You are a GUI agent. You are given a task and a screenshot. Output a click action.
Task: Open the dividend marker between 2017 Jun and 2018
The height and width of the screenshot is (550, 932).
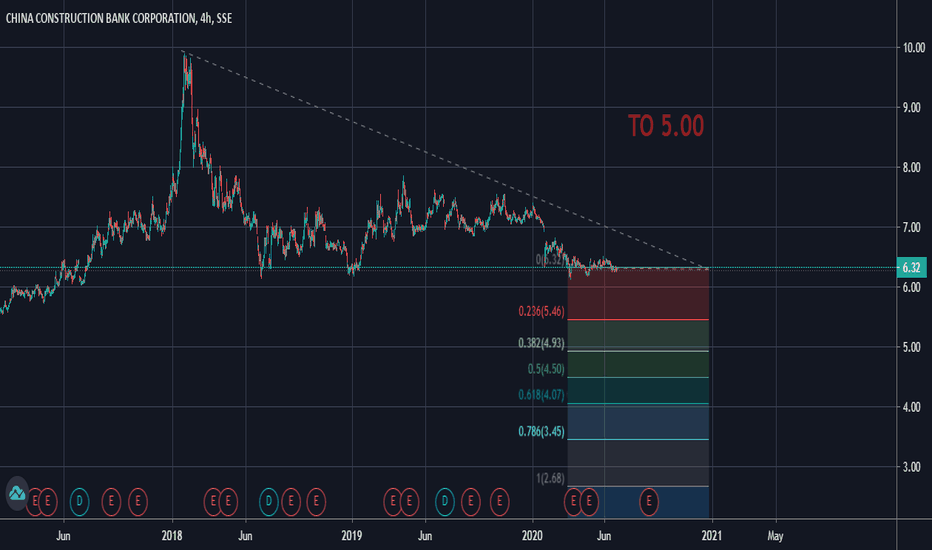(79, 502)
